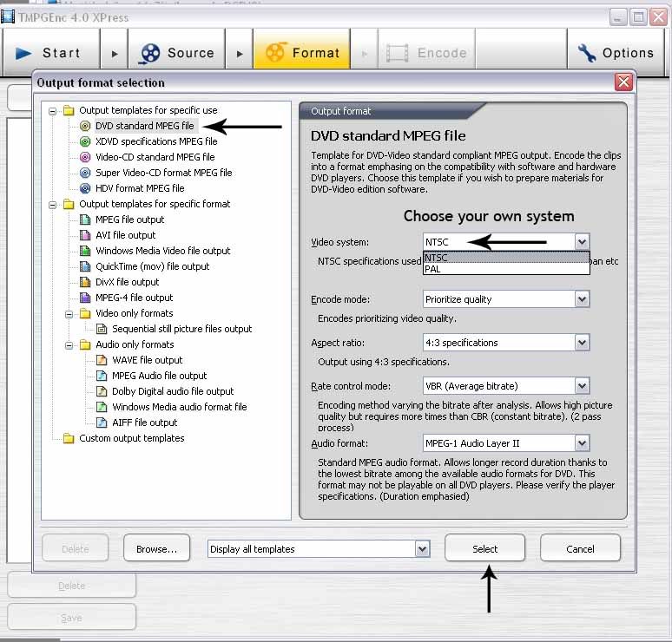The height and width of the screenshot is (642, 672).
Task: Click the Video-CD standard MPEG file icon
Action: pyautogui.click(x=85, y=157)
